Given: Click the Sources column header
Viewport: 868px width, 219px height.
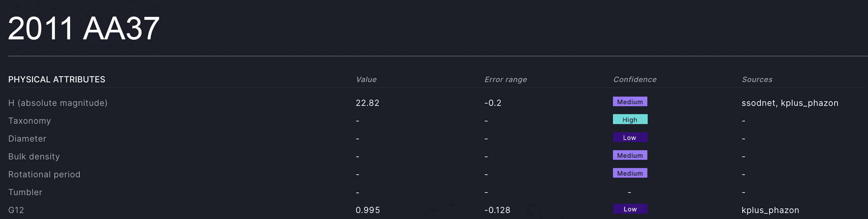Looking at the screenshot, I should tap(757, 79).
